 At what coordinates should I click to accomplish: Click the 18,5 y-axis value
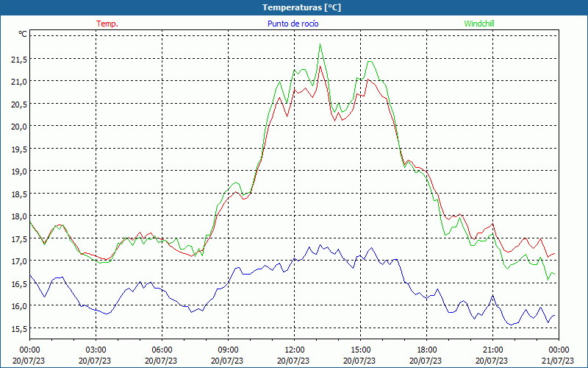pyautogui.click(x=18, y=194)
